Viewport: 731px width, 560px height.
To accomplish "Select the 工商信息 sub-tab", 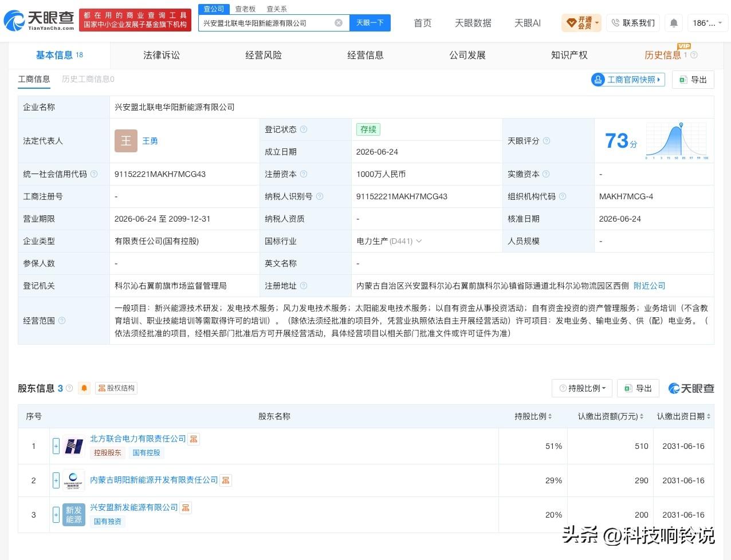I will point(34,79).
